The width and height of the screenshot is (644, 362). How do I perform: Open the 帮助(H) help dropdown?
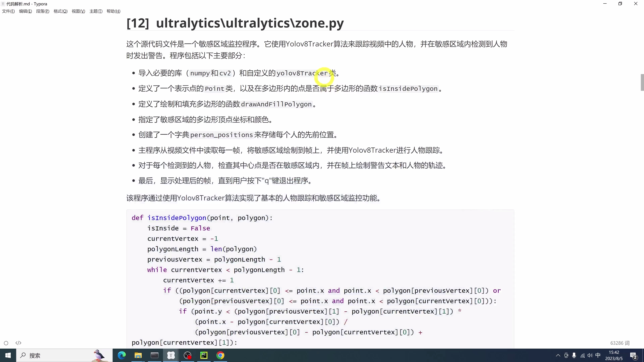pyautogui.click(x=113, y=11)
